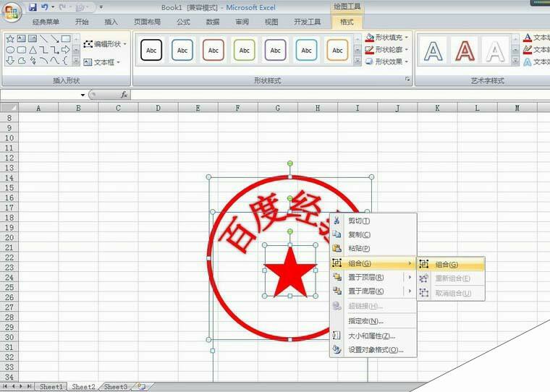
Task: Select column D header
Action: (x=158, y=108)
